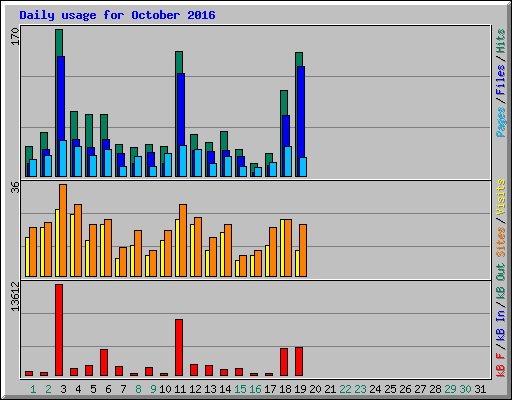Click day 17 on the x-axis
This screenshot has width=512, height=400.
pyautogui.click(x=270, y=389)
